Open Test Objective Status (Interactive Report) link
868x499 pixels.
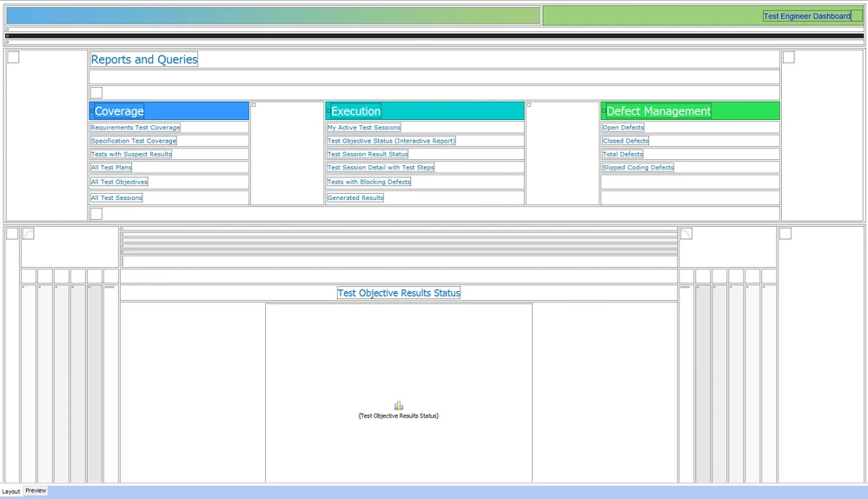391,141
